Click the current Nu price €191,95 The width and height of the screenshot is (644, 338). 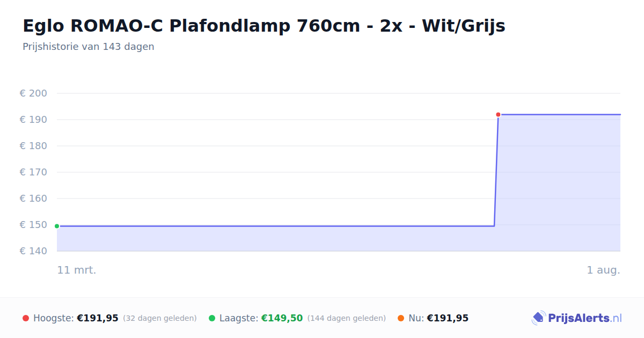pos(448,318)
